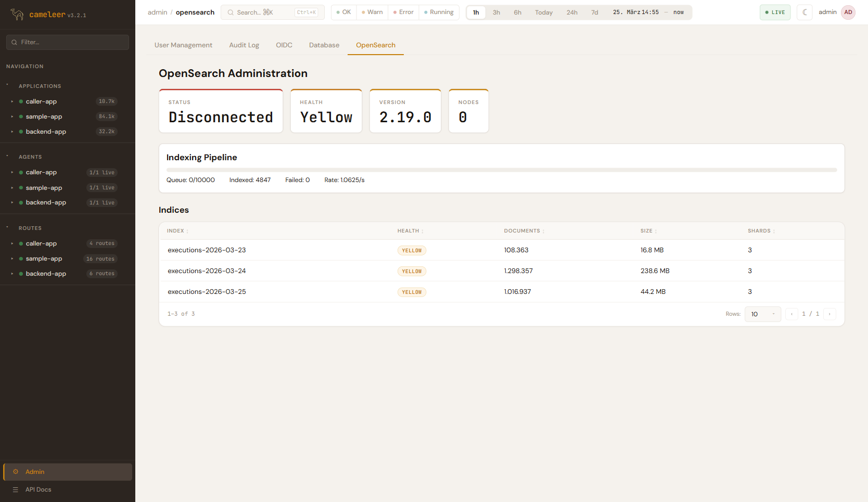Toggle the Running status filter
The width and height of the screenshot is (868, 502).
tap(439, 12)
